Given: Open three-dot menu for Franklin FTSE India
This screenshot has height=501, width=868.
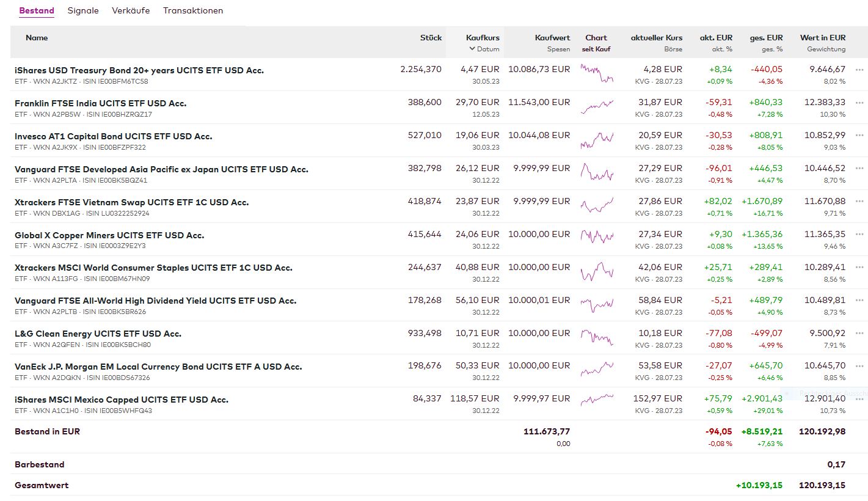Looking at the screenshot, I should point(859,103).
